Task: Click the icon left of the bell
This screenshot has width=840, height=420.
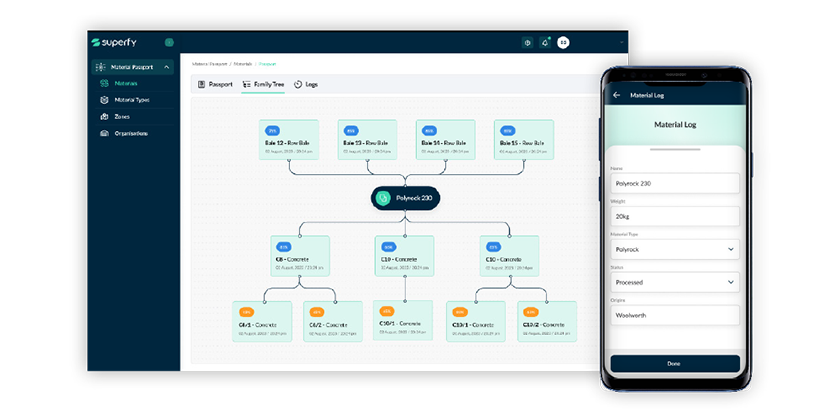Action: (527, 43)
